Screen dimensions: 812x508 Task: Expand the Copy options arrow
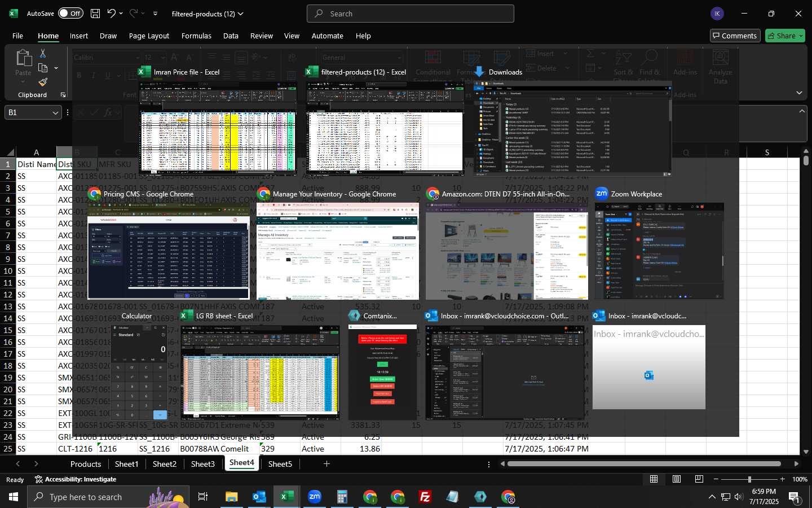[56, 68]
